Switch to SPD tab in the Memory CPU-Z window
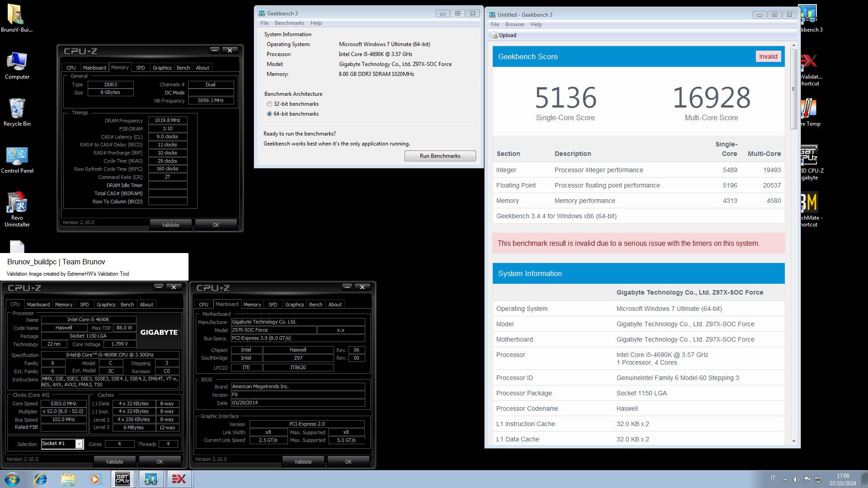Screen dimensions: 868x488 click(141, 68)
